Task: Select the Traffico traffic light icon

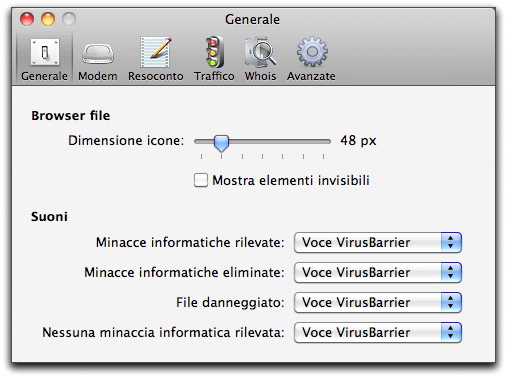Action: [x=214, y=52]
